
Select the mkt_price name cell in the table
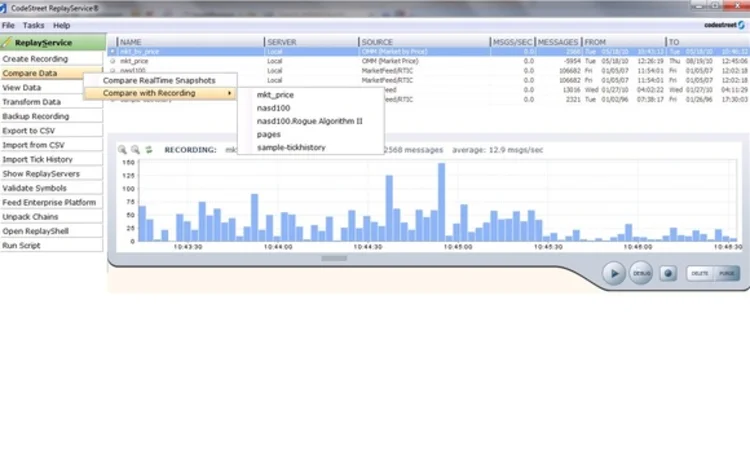[x=134, y=61]
